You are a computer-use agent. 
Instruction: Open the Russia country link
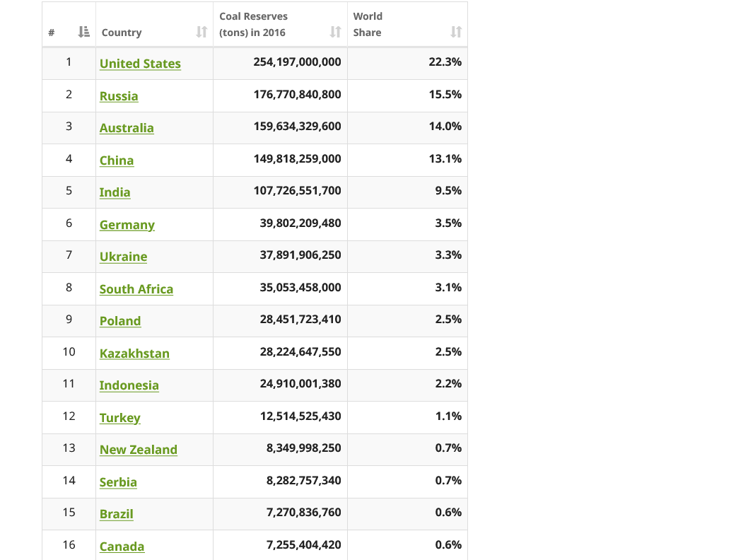coord(119,96)
